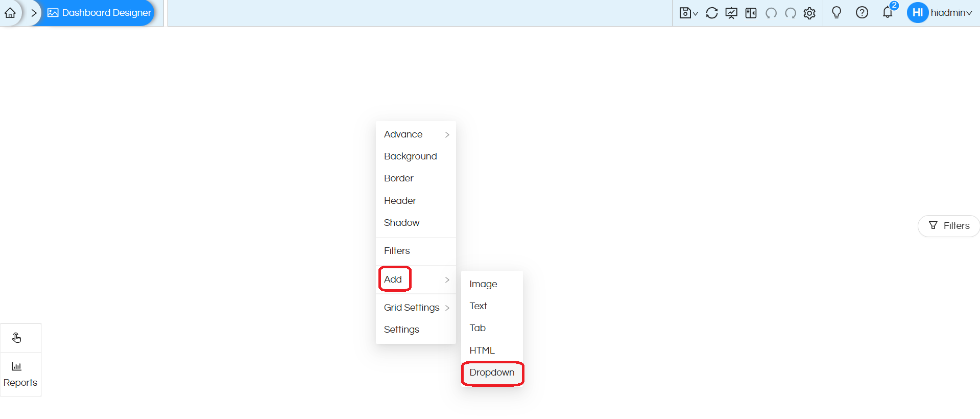Open the Reports chart icon
Screen dimensions: 980x419
pos(17,366)
